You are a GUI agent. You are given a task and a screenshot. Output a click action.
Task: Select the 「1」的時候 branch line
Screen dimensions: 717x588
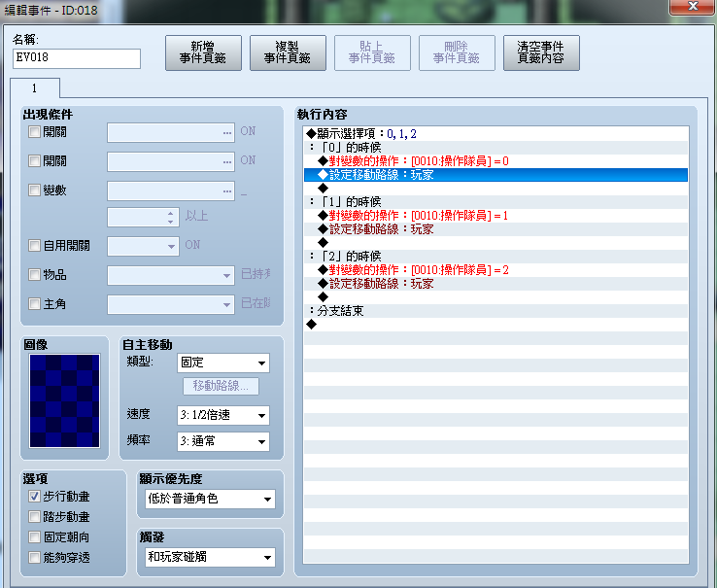coord(496,202)
